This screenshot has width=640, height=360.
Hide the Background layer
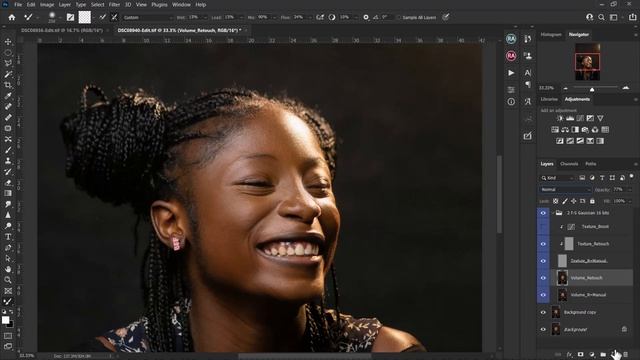[x=543, y=329]
